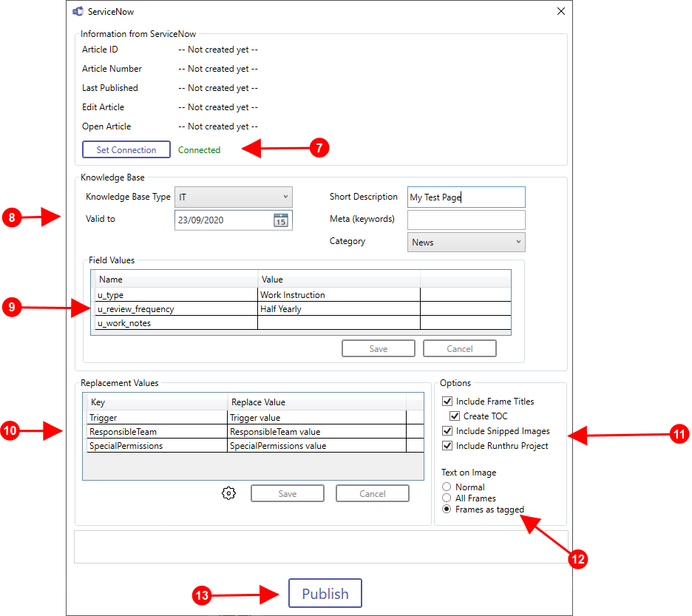Focus the Short Description input field
Viewport: 692px width, 616px height.
[x=466, y=197]
